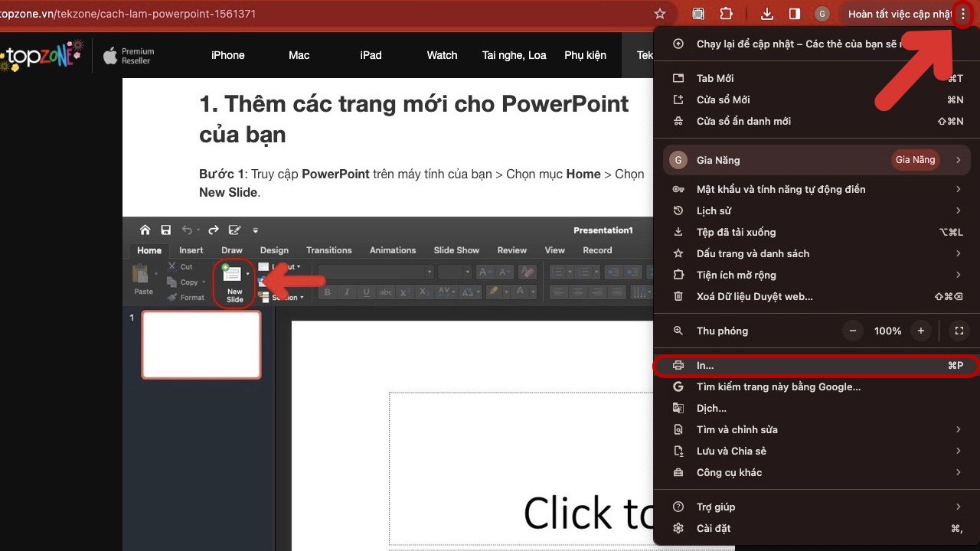980x551 pixels.
Task: Select Xoá Dữ liệu Duyệt web
Action: pos(817,296)
